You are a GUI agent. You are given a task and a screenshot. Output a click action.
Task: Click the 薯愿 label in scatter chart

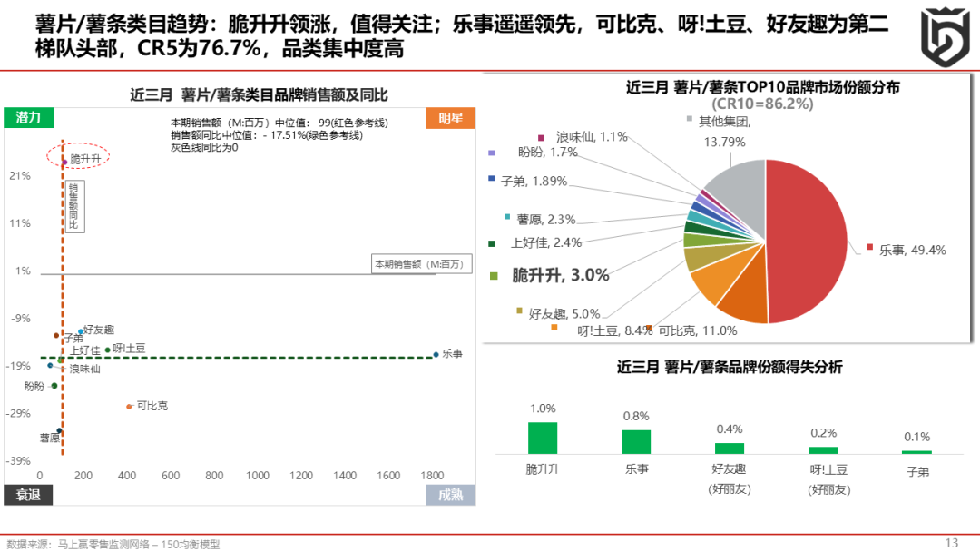tap(49, 438)
